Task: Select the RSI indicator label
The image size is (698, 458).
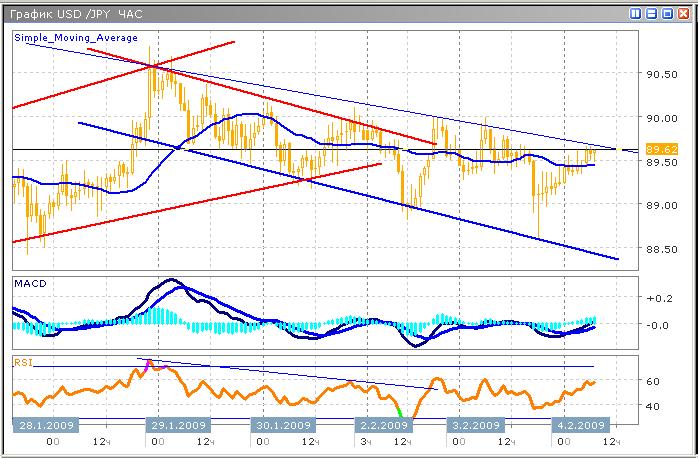Action: click(x=23, y=363)
